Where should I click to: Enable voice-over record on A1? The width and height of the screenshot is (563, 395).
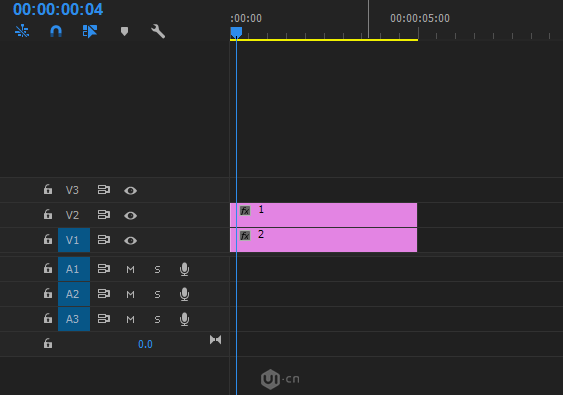coord(184,269)
